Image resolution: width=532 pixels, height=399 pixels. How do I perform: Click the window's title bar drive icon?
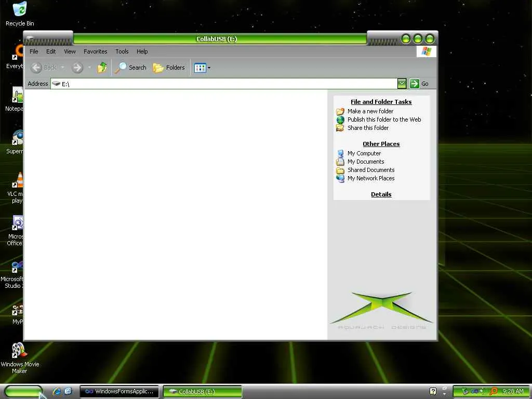(30, 38)
